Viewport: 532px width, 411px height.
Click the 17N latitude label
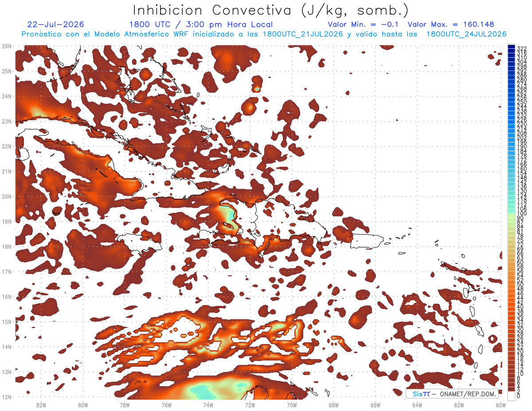point(7,271)
